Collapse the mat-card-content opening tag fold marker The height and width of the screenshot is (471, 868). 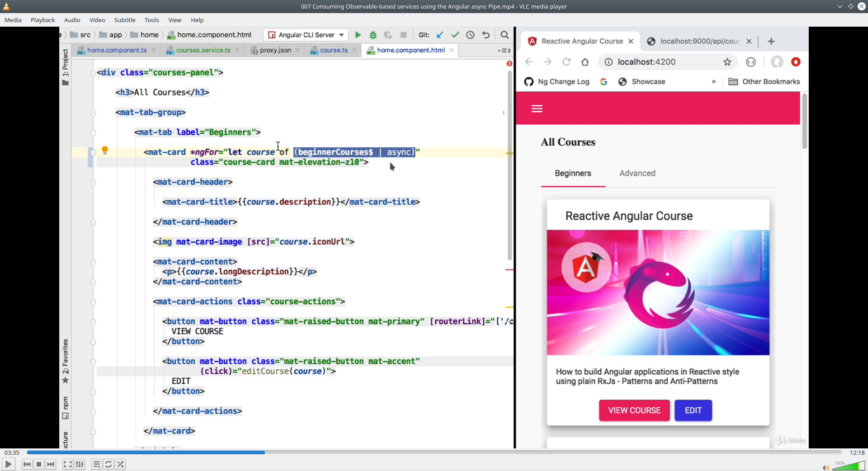93,262
